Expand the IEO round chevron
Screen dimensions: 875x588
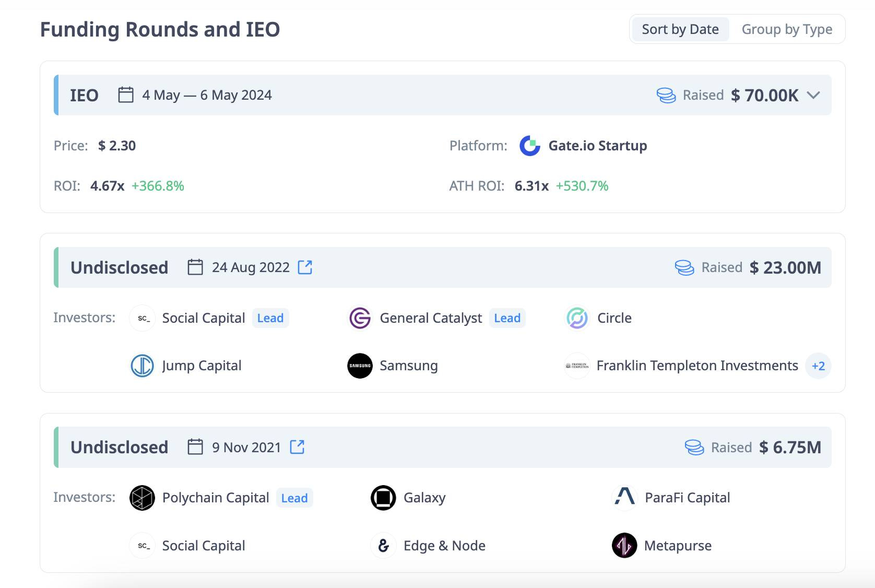813,95
